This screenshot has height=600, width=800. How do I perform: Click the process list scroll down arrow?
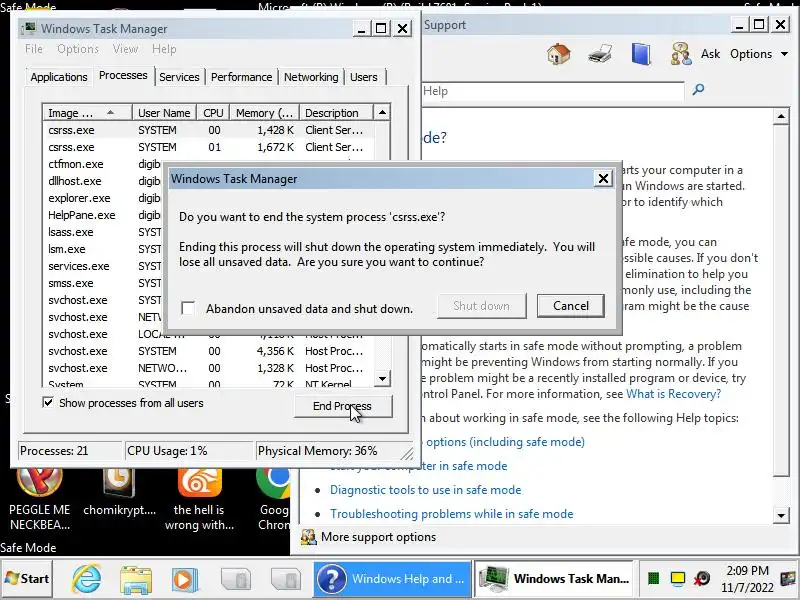(x=382, y=379)
